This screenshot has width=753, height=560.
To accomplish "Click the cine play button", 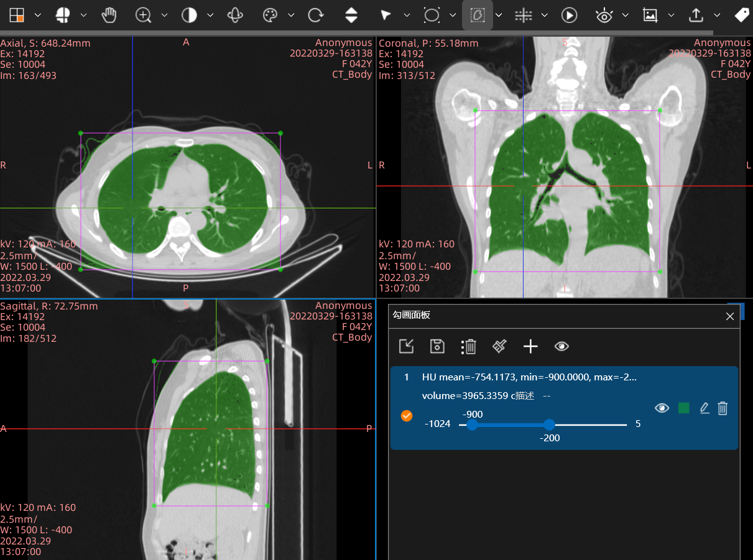I will pos(570,16).
